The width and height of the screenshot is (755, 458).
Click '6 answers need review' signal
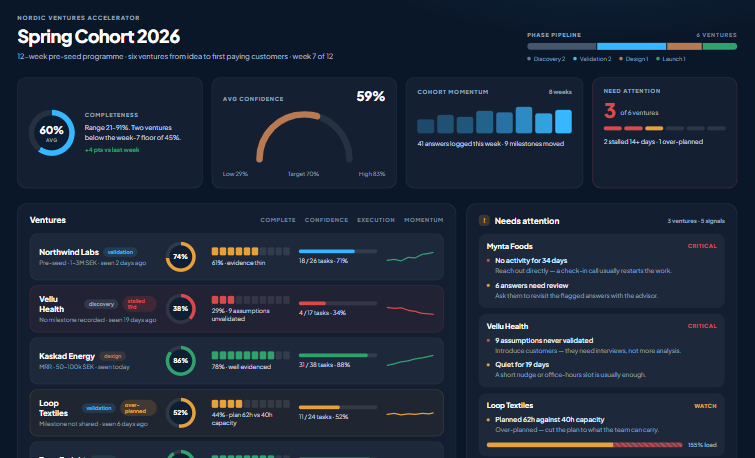pyautogui.click(x=532, y=286)
